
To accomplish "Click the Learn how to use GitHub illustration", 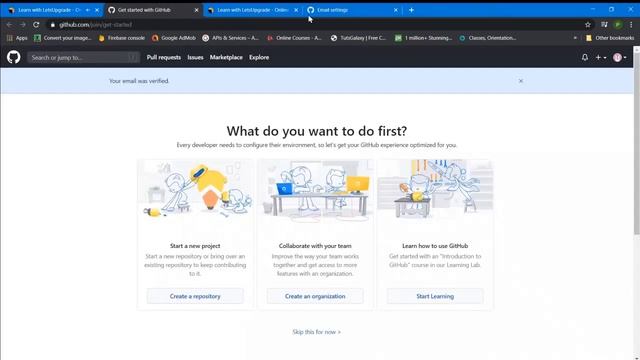I will pyautogui.click(x=435, y=191).
